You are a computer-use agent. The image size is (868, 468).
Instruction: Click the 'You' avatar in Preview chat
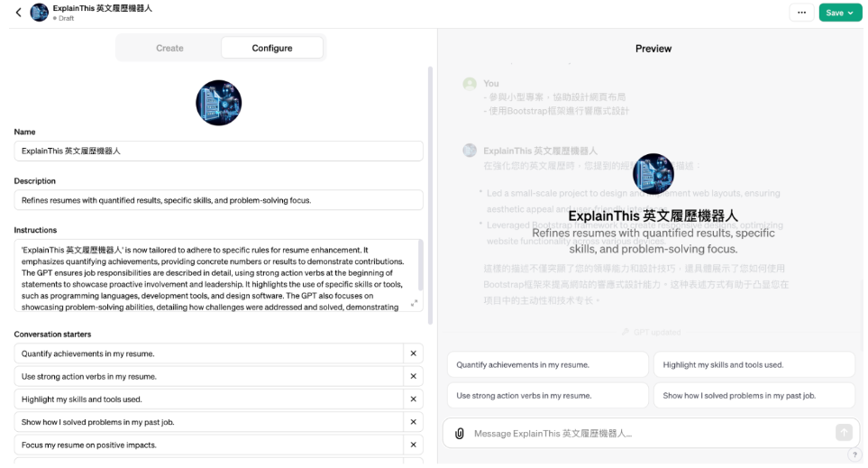(470, 84)
